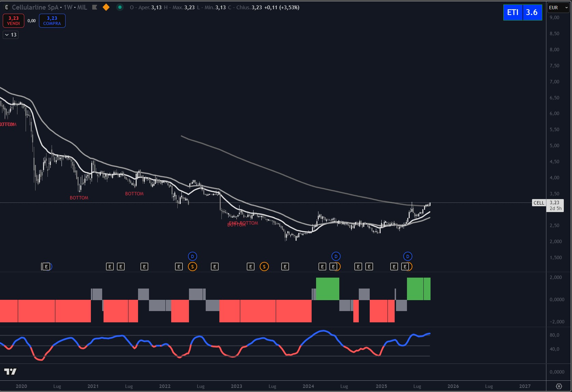The image size is (572, 392).
Task: Expand the collapsed indicators legend showing 13
Action: [x=11, y=35]
